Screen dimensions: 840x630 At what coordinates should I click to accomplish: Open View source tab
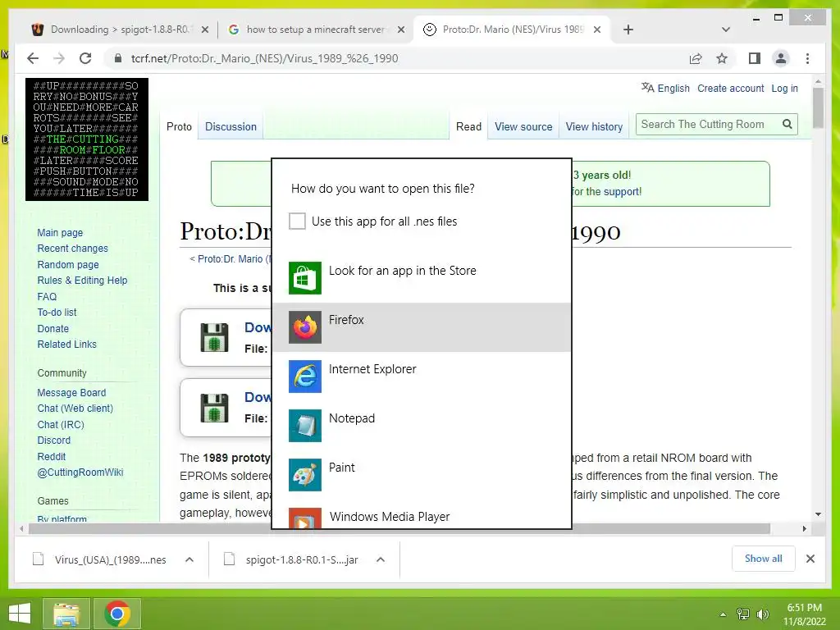pos(523,126)
